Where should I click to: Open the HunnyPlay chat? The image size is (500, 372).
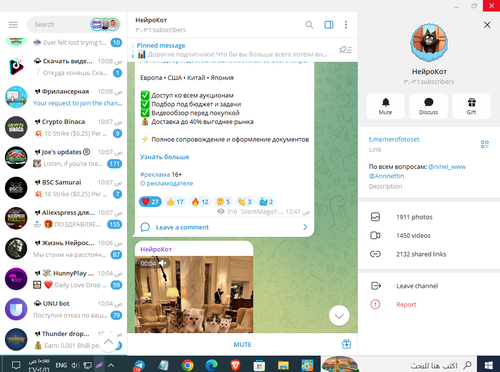63,279
